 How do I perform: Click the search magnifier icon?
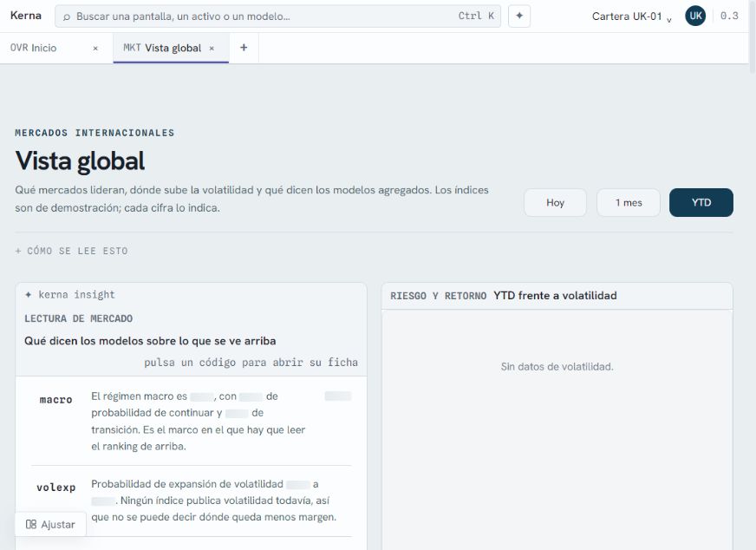click(x=67, y=16)
